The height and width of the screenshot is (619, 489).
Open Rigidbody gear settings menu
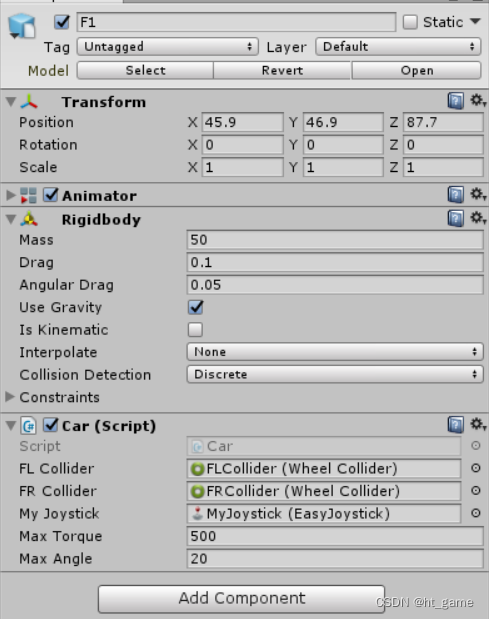[x=478, y=218]
